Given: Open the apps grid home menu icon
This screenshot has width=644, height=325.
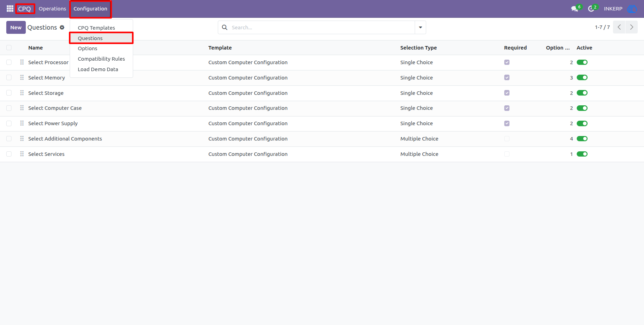Looking at the screenshot, I should (10, 8).
